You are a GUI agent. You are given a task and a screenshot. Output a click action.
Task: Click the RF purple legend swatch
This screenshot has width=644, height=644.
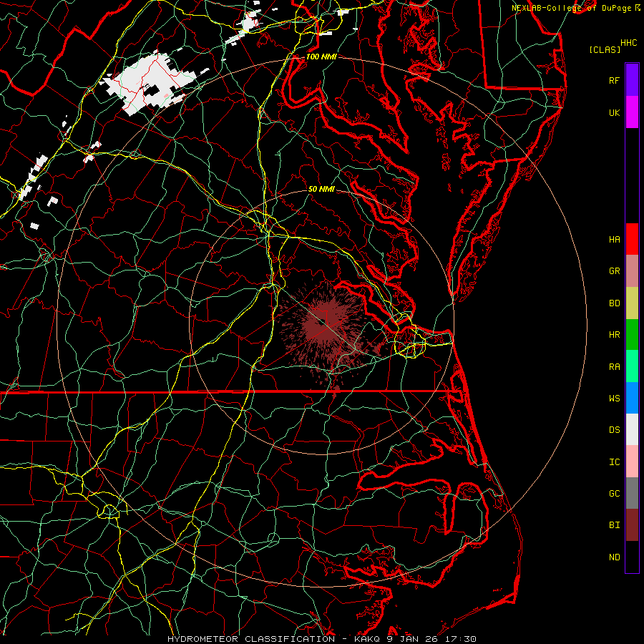(632, 80)
